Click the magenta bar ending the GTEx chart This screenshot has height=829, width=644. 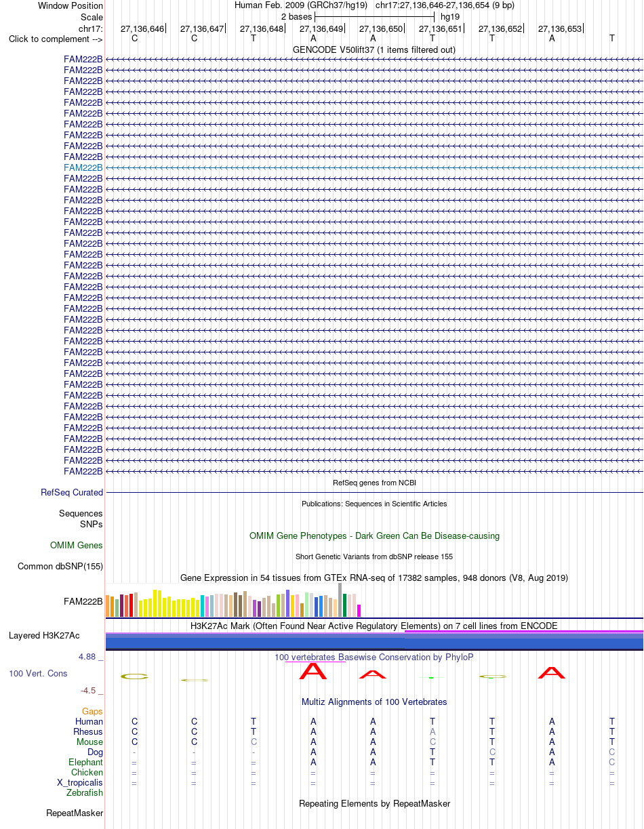pyautogui.click(x=359, y=611)
